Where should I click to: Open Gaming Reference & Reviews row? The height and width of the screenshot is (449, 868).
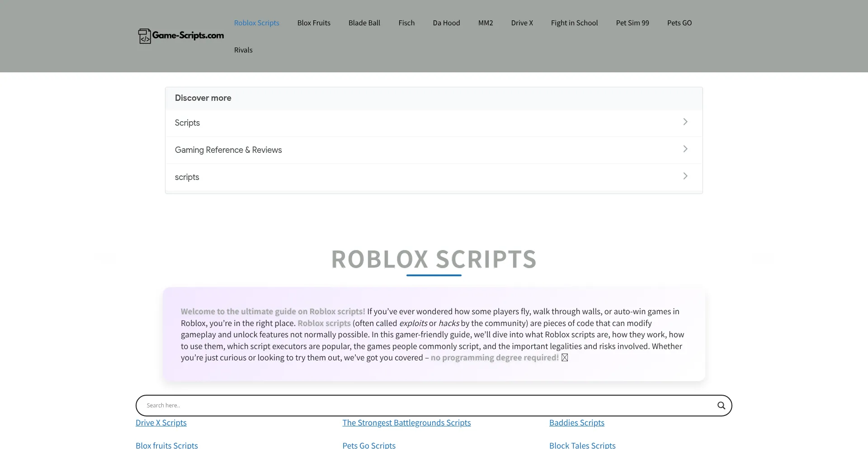[x=434, y=150]
